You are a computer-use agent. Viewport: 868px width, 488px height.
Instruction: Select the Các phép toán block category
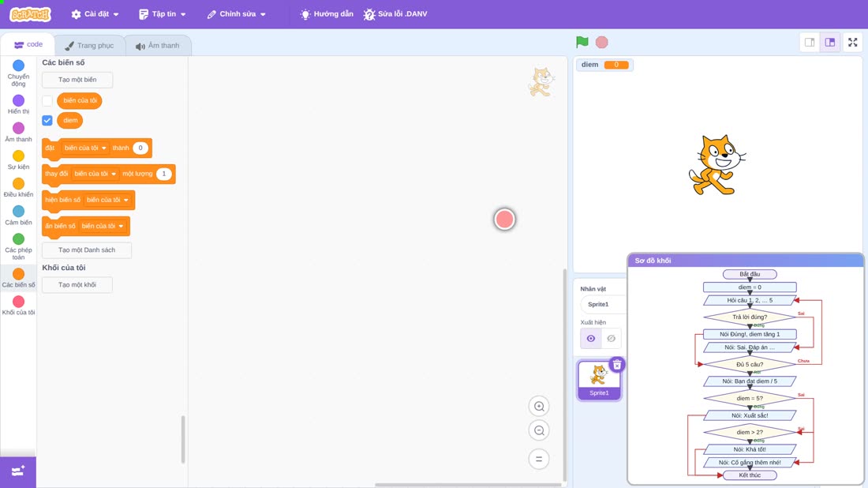click(x=18, y=246)
